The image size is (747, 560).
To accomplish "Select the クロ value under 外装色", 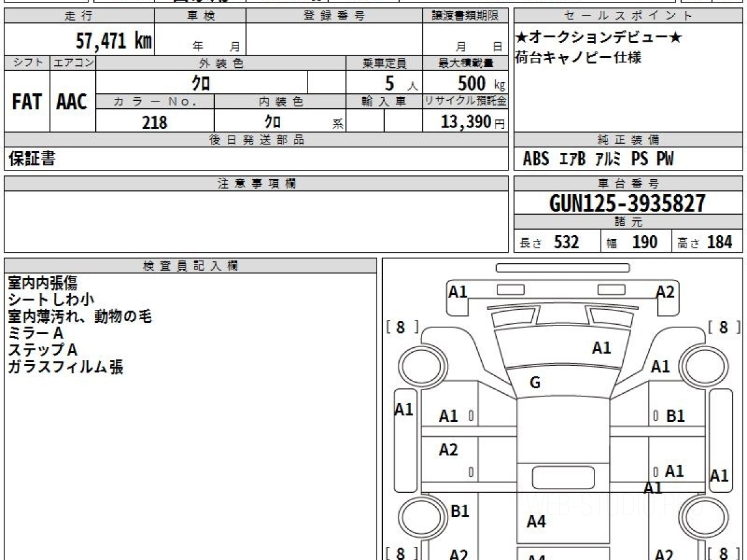I will pos(202,83).
